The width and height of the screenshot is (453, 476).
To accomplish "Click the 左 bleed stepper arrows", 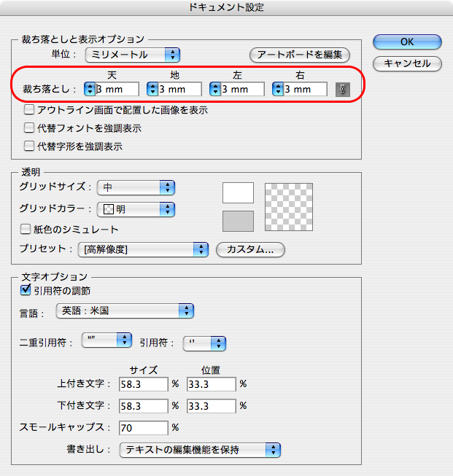I will pos(215,89).
